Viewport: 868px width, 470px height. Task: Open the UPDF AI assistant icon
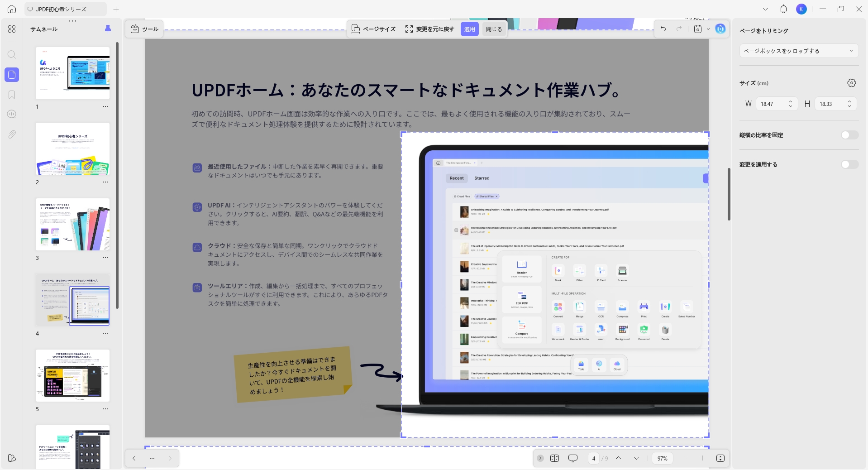(x=720, y=29)
